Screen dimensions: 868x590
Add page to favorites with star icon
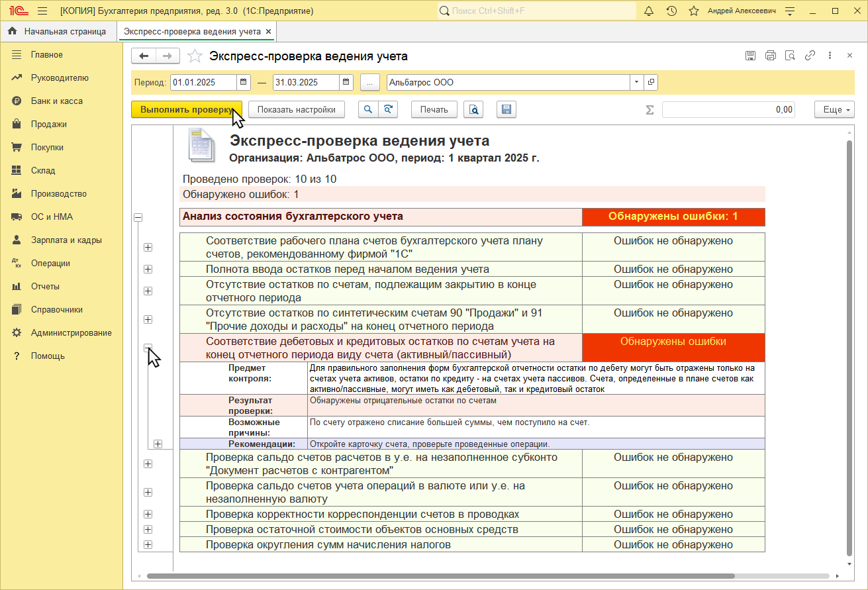(195, 56)
